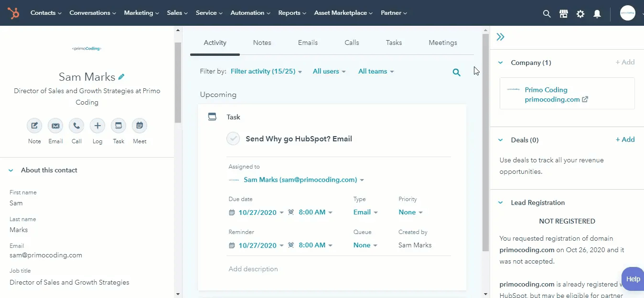
Task: Collapse the Deals (0) section
Action: (501, 140)
